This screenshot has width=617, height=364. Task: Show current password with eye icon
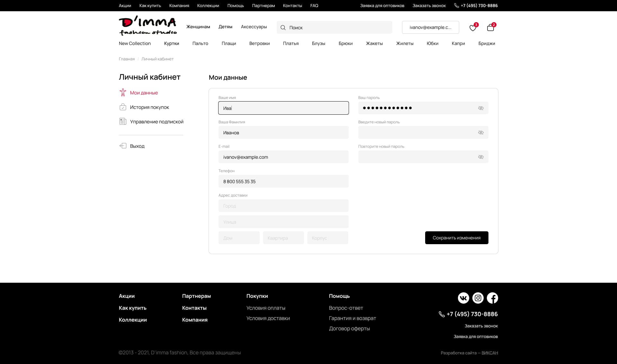pyautogui.click(x=481, y=108)
